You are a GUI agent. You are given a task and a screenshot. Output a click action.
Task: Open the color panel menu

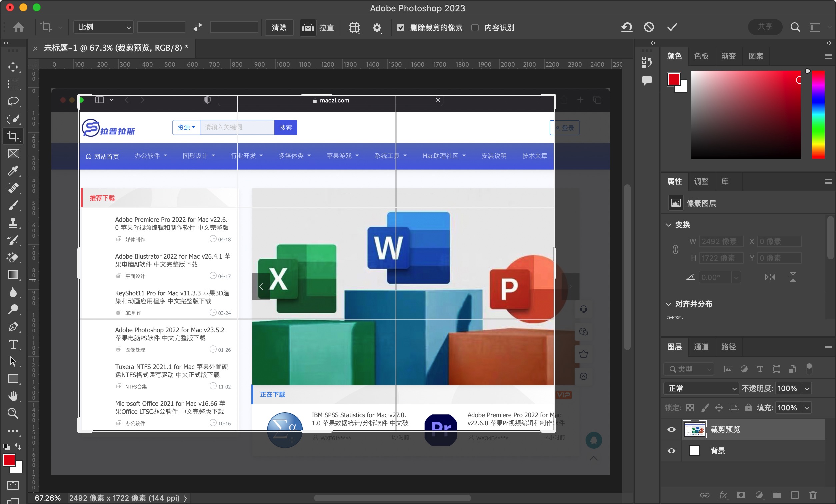pyautogui.click(x=828, y=56)
